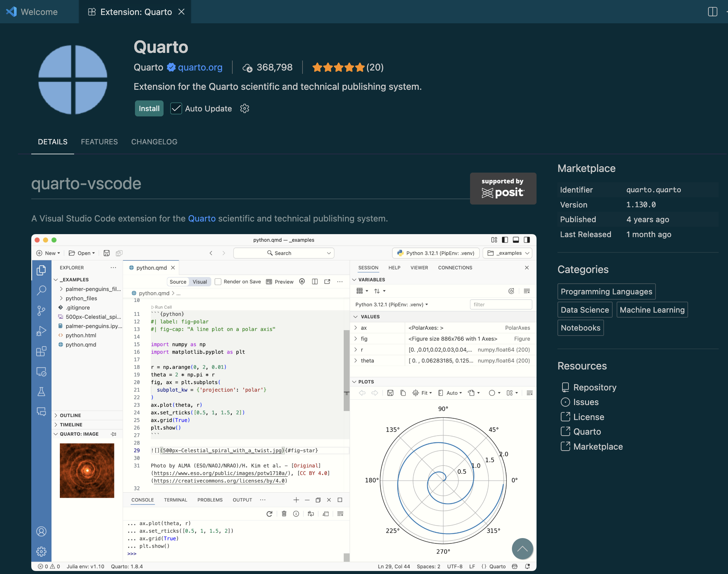Switch to Visual editor mode toggle

point(199,282)
